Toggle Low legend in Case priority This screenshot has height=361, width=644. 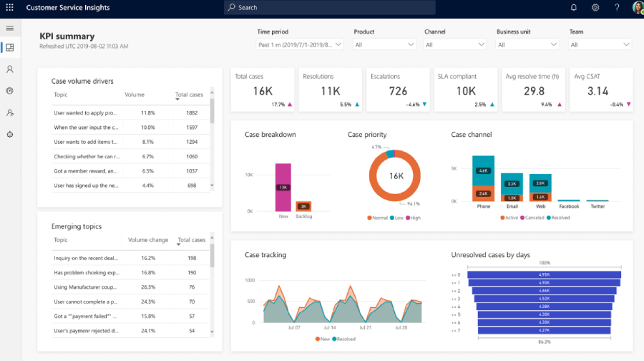click(x=396, y=218)
